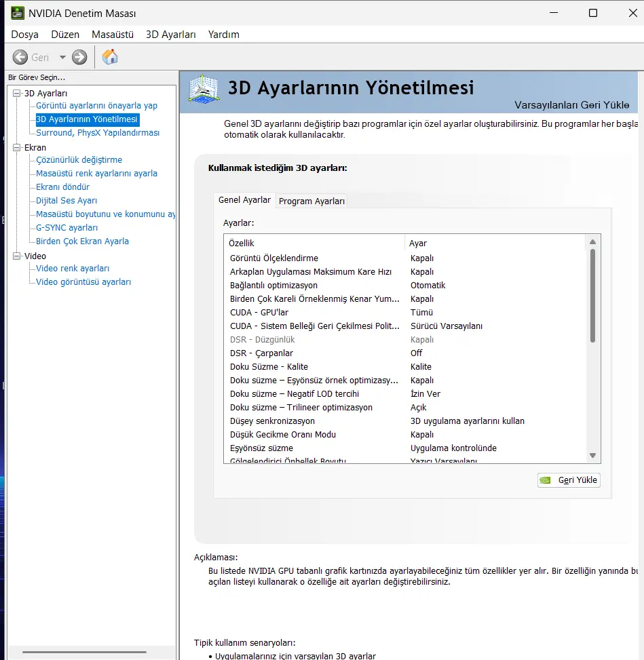Click the left panel horizontal scrollbar
This screenshot has width=644, height=660.
click(x=84, y=652)
